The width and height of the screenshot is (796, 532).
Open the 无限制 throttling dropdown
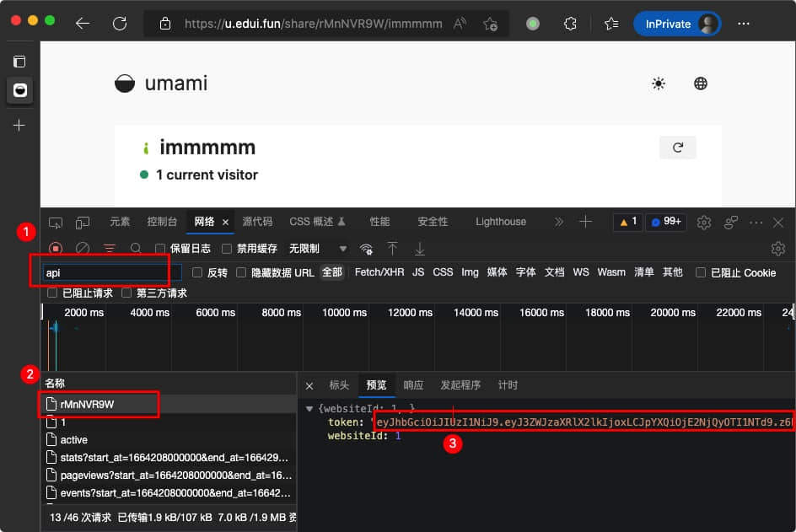318,248
